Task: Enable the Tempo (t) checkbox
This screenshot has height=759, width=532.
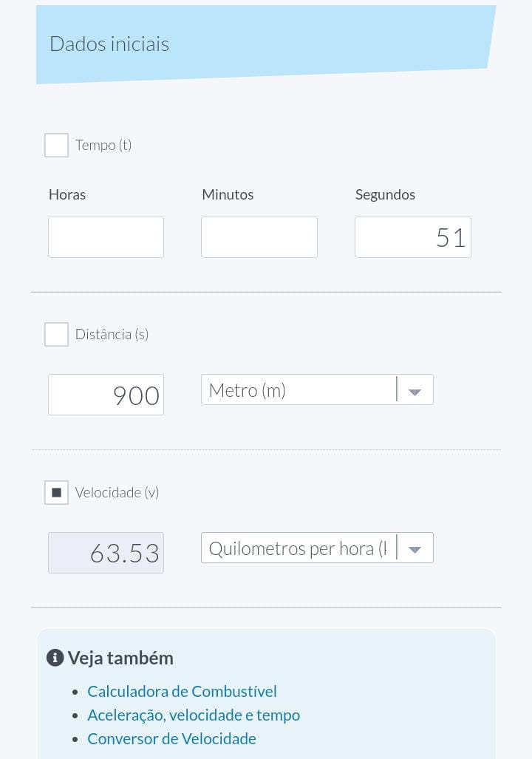Action: (x=56, y=145)
